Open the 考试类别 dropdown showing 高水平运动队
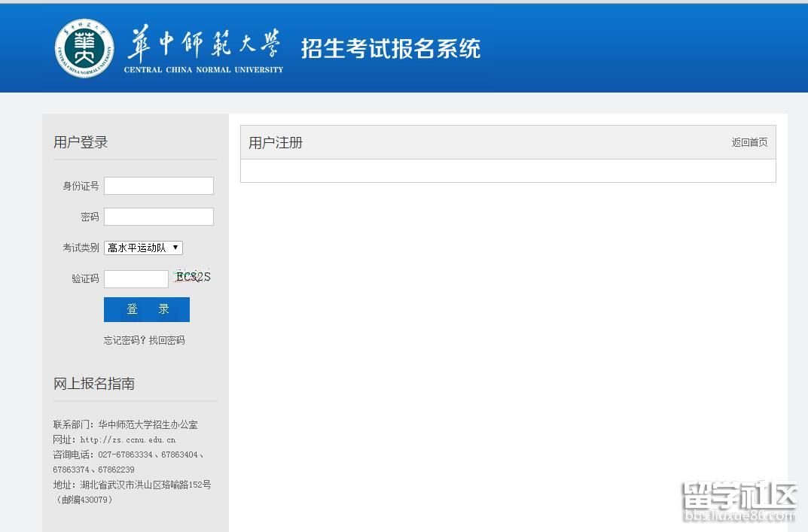 click(x=143, y=248)
